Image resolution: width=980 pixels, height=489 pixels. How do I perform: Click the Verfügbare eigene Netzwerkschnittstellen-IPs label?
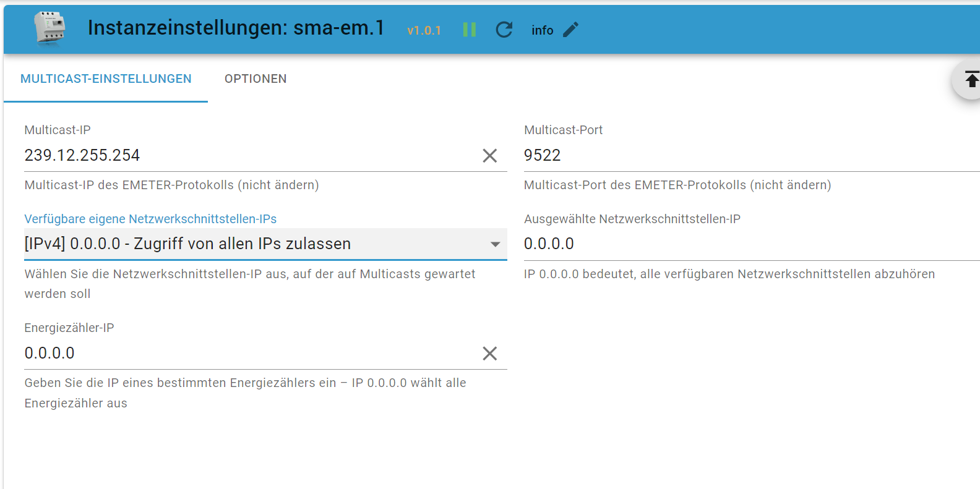150,219
